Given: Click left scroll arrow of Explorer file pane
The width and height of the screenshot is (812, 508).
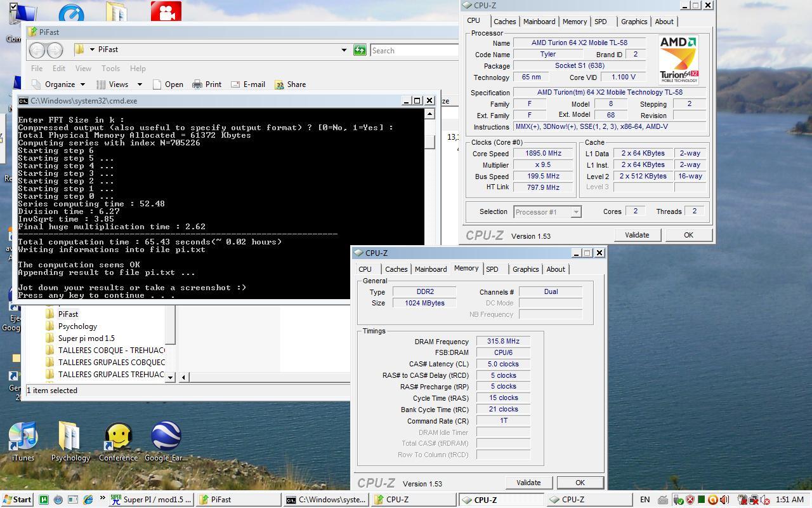Looking at the screenshot, I should point(184,377).
